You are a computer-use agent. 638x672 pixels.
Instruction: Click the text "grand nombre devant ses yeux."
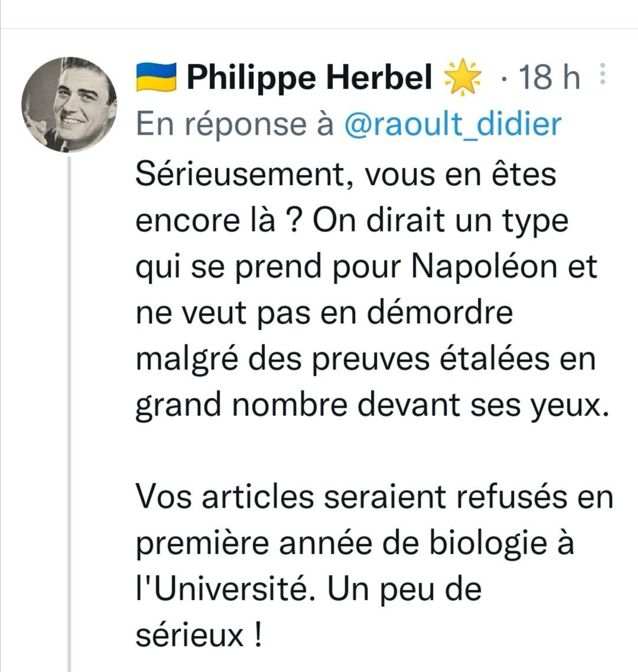click(x=372, y=404)
